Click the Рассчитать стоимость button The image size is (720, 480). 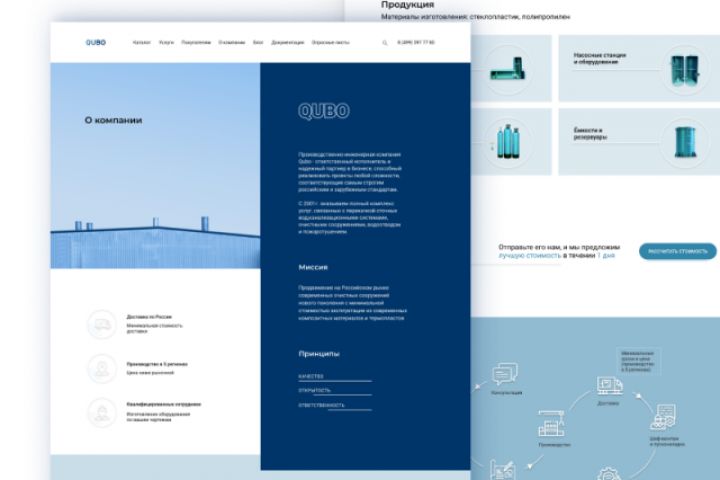tap(678, 251)
